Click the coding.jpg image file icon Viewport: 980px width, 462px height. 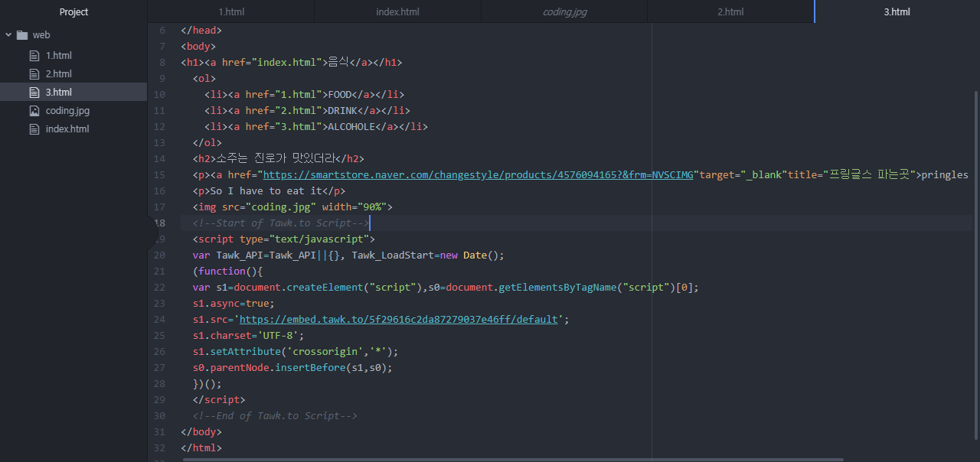pyautogui.click(x=34, y=111)
